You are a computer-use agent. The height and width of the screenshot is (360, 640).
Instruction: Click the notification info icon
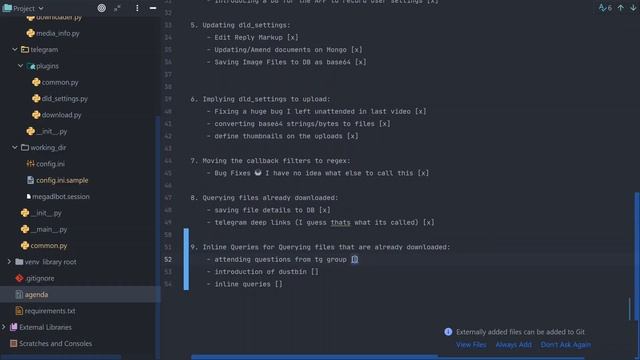pos(448,332)
